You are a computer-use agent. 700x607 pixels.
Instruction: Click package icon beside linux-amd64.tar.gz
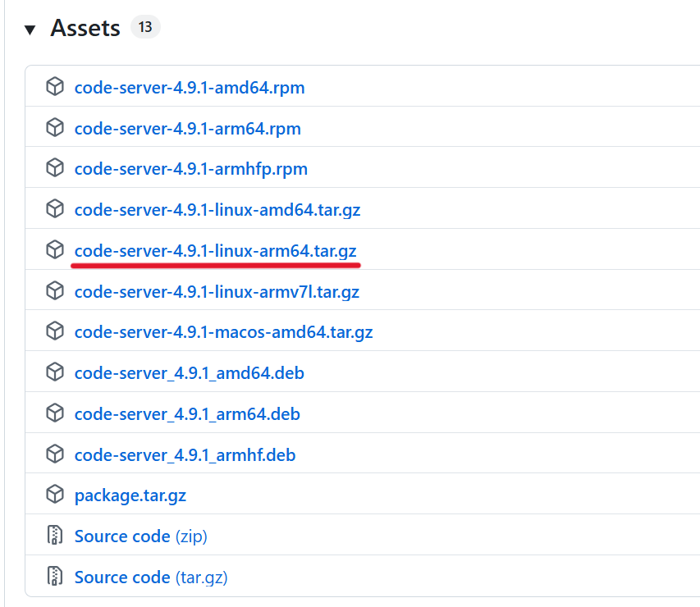coord(55,209)
